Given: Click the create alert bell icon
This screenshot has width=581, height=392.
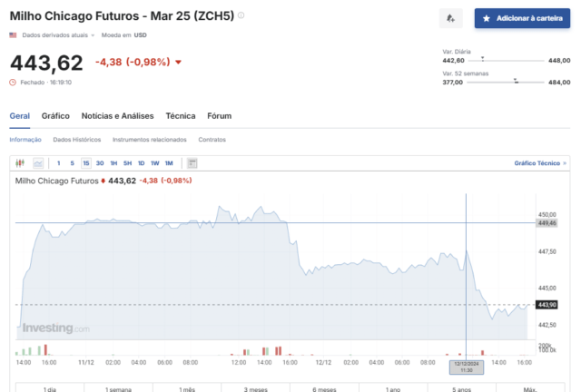Looking at the screenshot, I should click(x=450, y=18).
